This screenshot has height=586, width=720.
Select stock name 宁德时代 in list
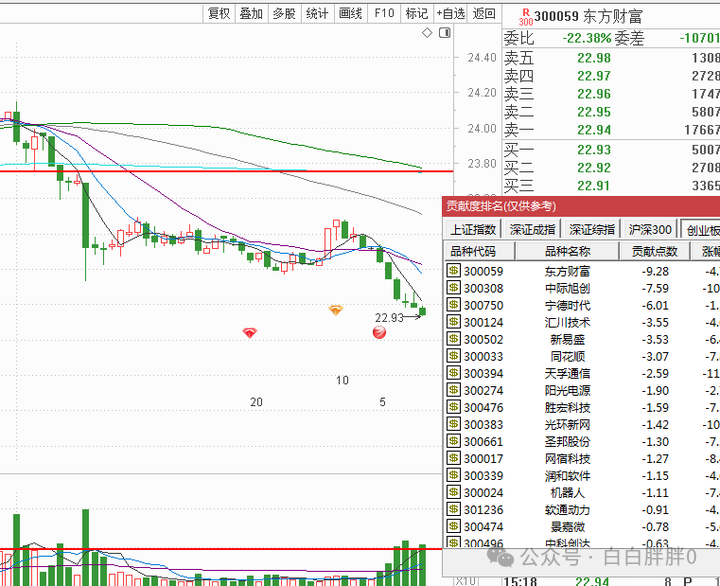click(568, 305)
